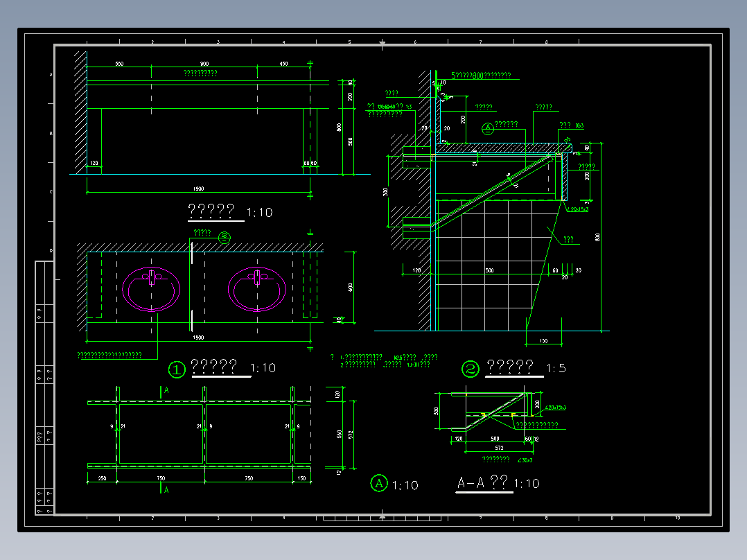Select the small circled 2 callout above sinks
Viewport: 747px width, 560px height.
(225, 237)
